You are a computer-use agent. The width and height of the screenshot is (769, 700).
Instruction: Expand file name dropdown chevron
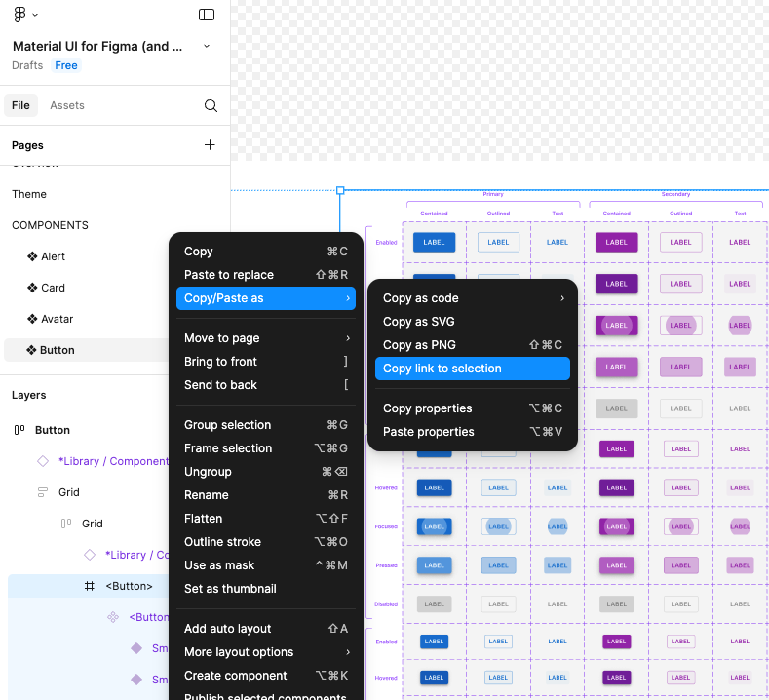tap(207, 46)
